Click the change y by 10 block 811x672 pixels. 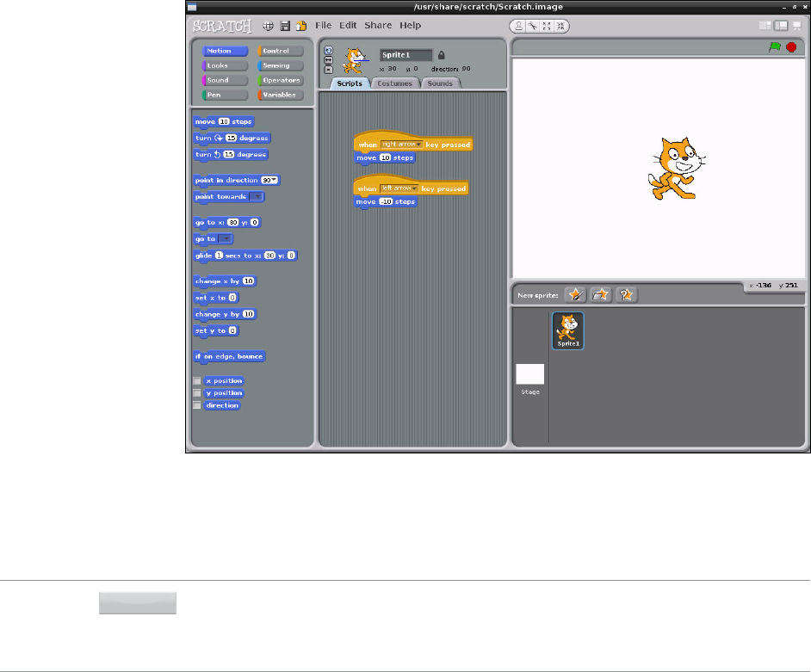point(225,314)
